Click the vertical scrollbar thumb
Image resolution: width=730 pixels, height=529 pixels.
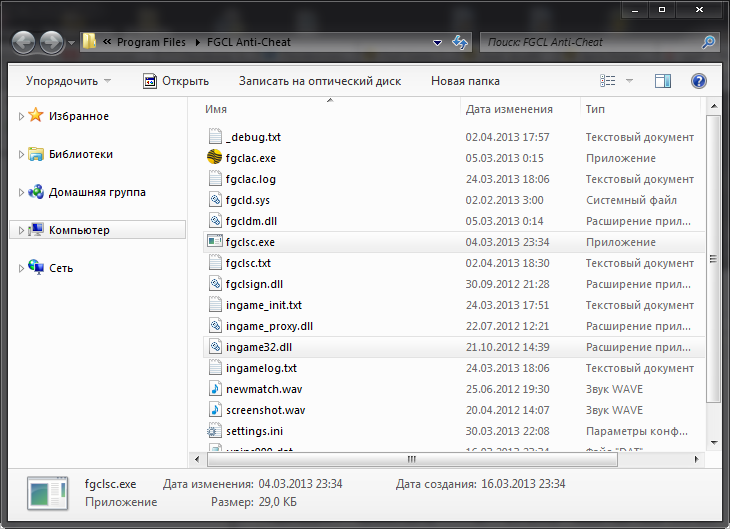713,259
